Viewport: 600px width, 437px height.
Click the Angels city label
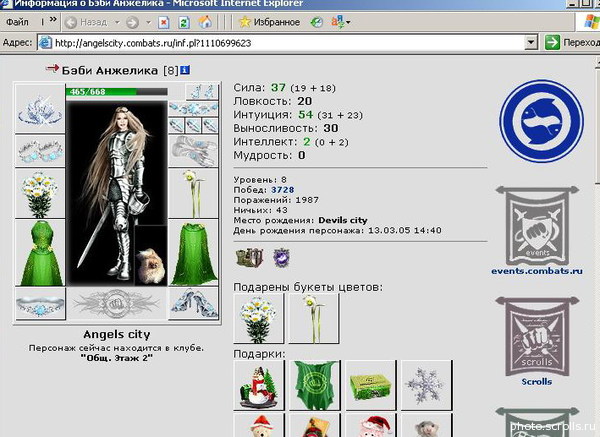[x=117, y=334]
